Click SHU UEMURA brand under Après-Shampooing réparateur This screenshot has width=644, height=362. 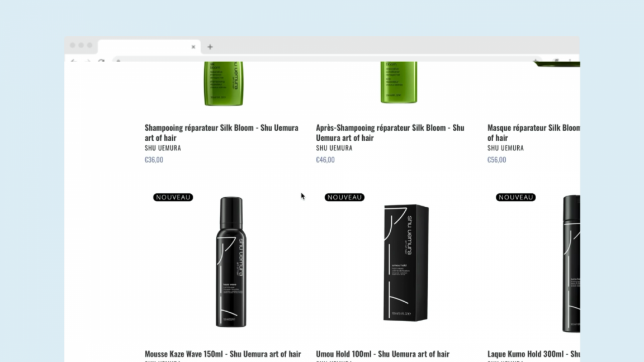click(334, 147)
